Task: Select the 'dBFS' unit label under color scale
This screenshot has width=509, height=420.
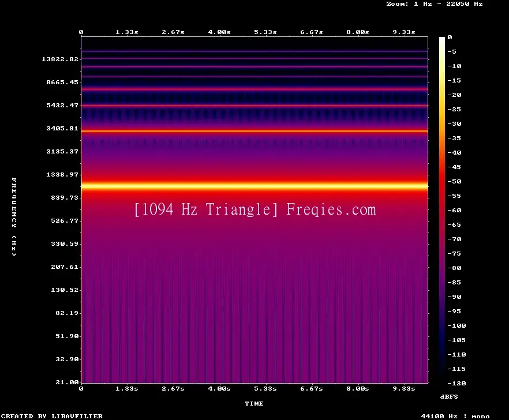Action: [x=449, y=396]
